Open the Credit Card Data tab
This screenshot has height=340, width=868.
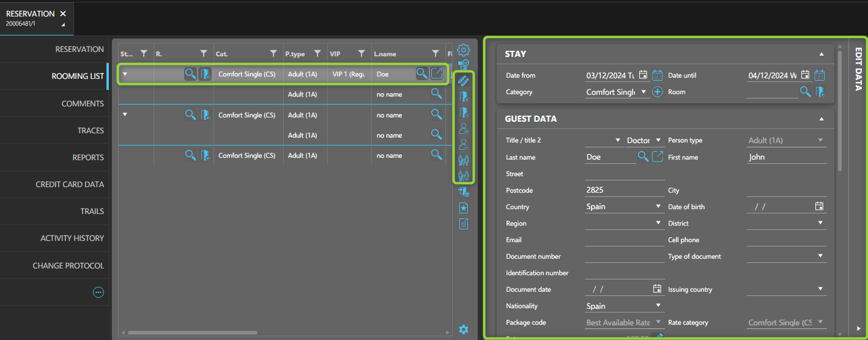point(70,184)
